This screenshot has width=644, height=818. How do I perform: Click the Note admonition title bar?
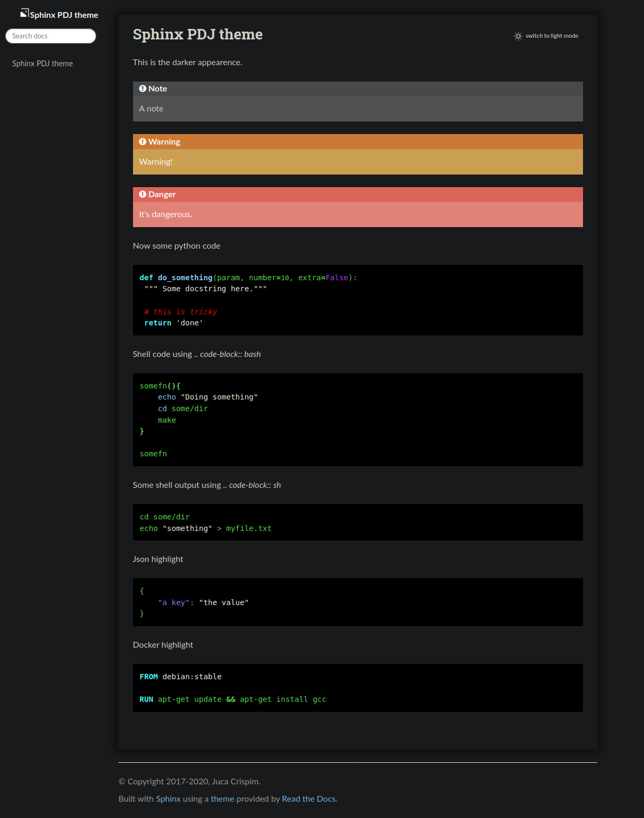pos(358,89)
